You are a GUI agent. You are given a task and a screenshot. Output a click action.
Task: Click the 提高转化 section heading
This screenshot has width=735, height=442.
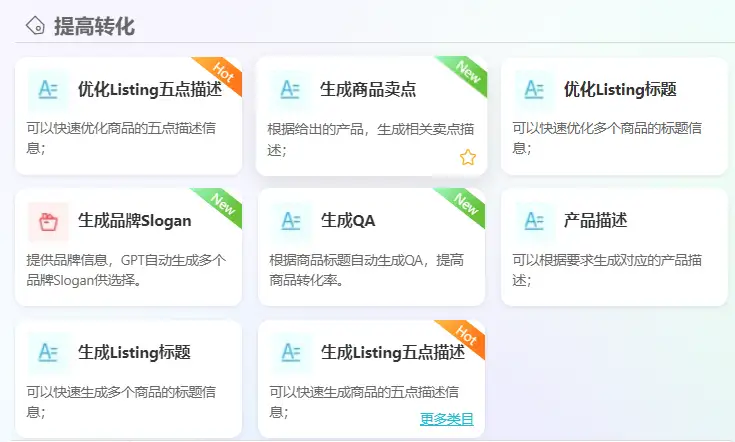coord(94,26)
